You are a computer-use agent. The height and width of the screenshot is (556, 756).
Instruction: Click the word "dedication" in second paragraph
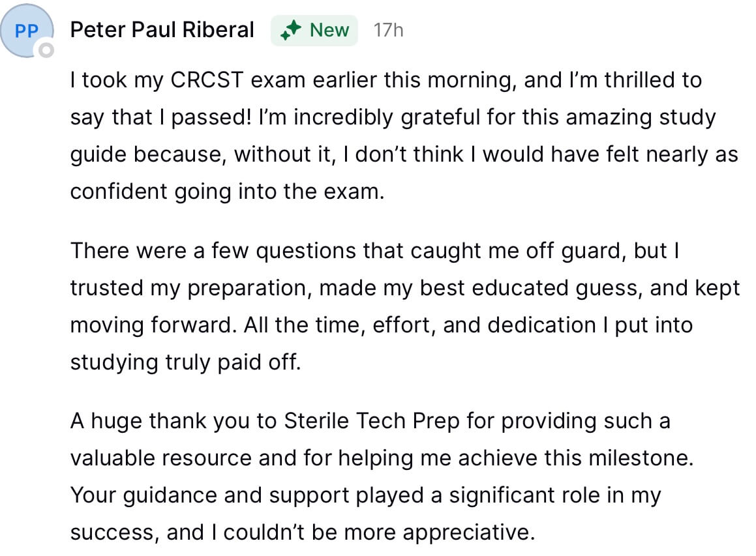(x=541, y=325)
